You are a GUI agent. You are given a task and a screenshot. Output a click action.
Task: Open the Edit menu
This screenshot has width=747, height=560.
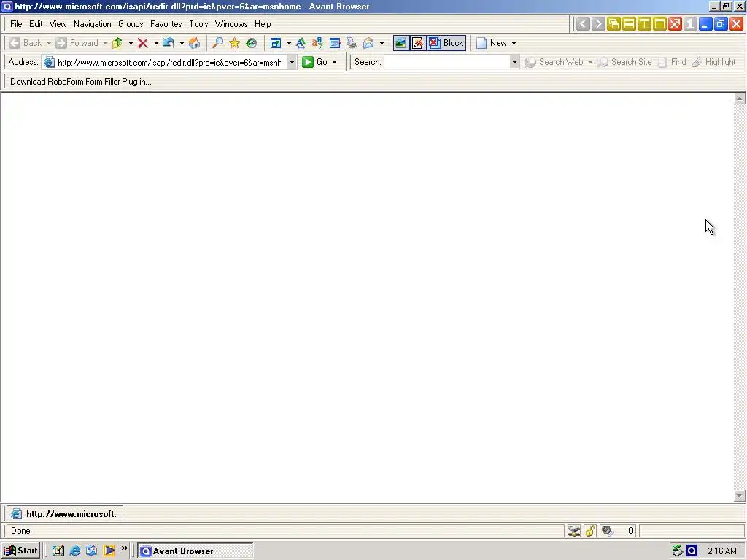pos(36,24)
